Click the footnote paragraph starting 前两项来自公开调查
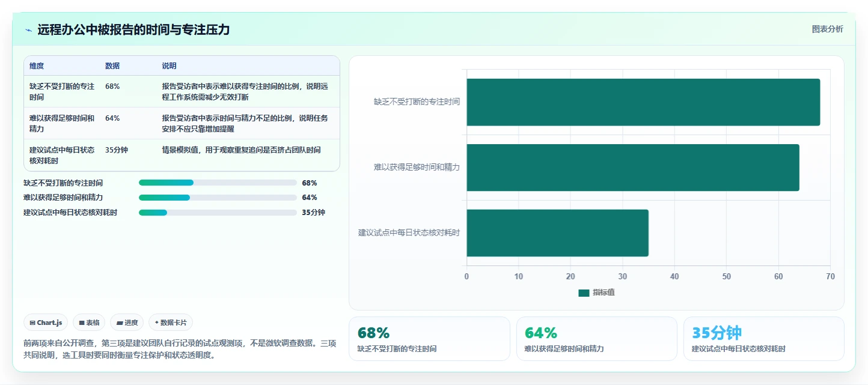This screenshot has width=868, height=385. [x=180, y=349]
